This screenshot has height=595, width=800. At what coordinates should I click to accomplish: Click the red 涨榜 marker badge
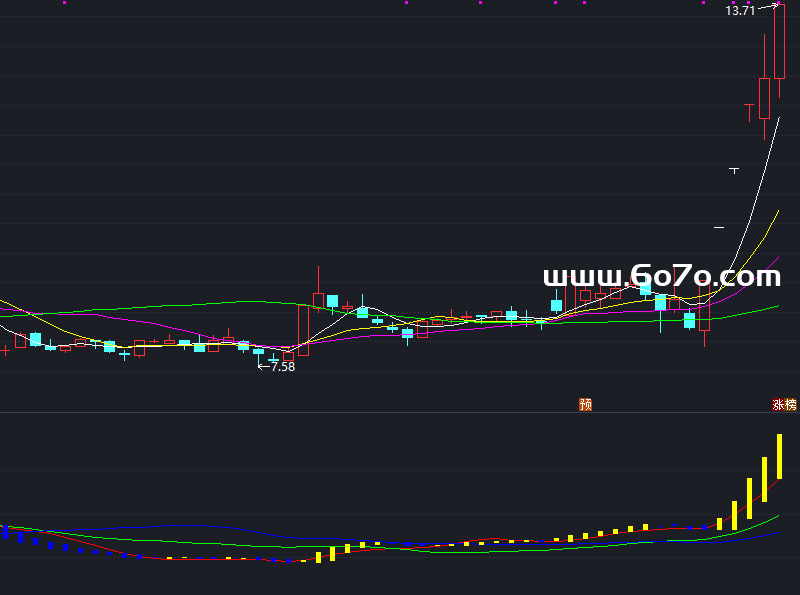coord(784,405)
